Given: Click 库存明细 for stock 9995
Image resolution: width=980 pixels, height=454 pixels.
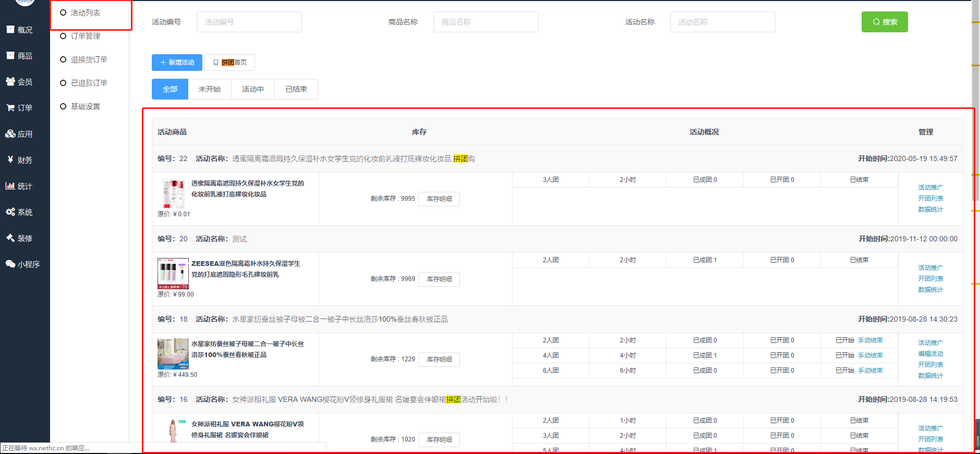Looking at the screenshot, I should [439, 199].
